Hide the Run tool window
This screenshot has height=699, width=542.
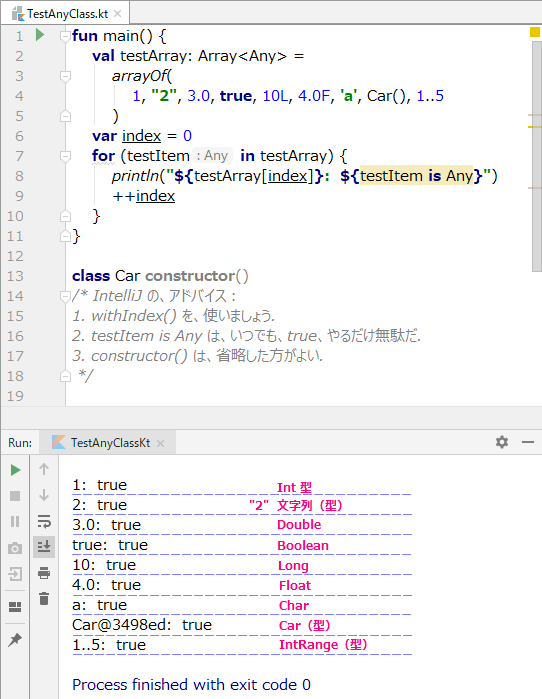528,442
